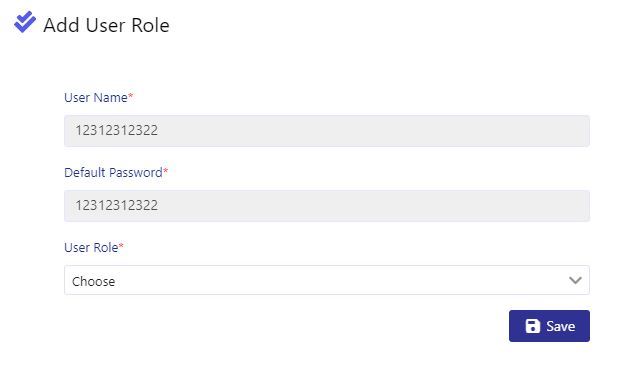Click the chevron arrow in the User Role box

[575, 280]
